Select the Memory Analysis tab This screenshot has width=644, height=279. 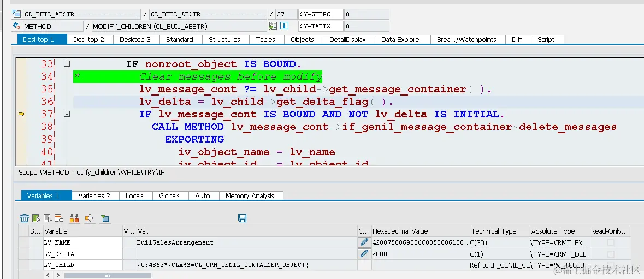pos(250,195)
